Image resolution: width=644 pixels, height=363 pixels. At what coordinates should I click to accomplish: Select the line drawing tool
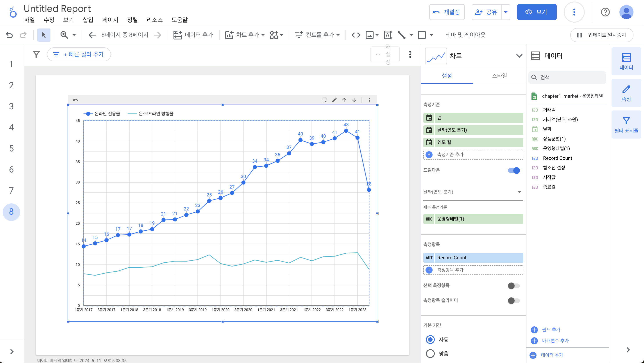pos(401,35)
